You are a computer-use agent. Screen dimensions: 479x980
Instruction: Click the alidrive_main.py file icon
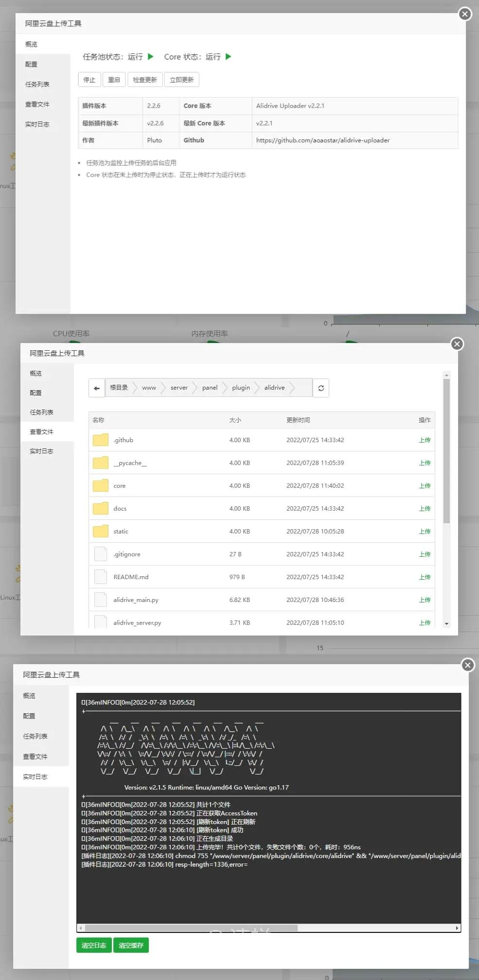(x=101, y=600)
